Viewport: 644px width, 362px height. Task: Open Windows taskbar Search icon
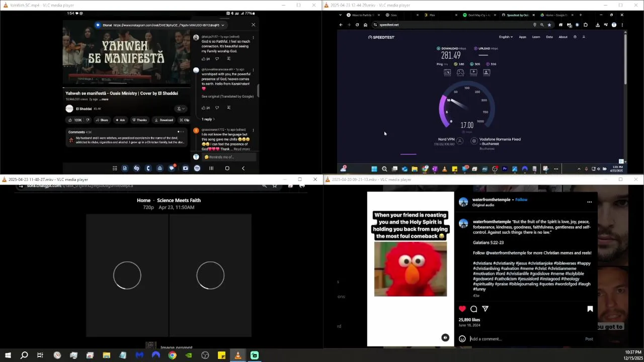click(24, 355)
